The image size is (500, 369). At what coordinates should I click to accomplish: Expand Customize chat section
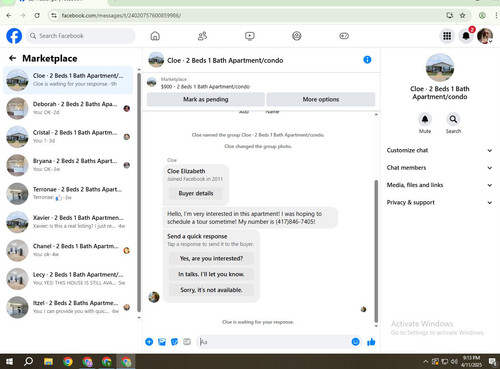[439, 150]
